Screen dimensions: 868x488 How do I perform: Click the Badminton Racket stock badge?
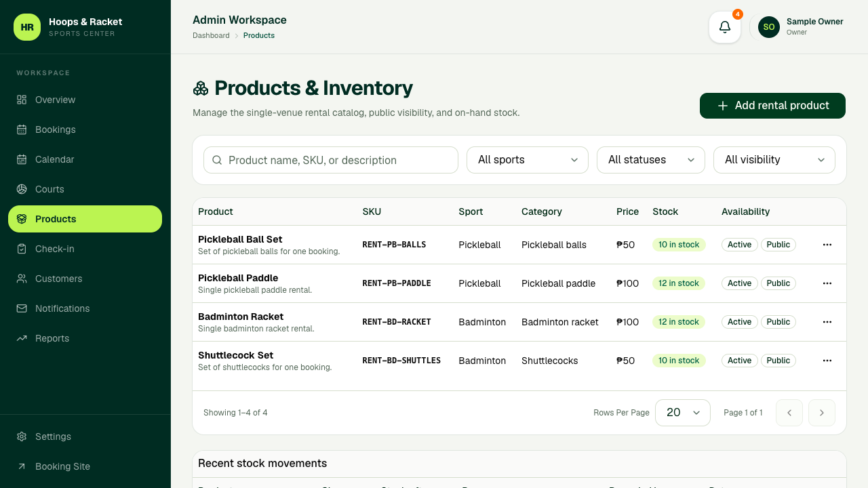pos(679,322)
